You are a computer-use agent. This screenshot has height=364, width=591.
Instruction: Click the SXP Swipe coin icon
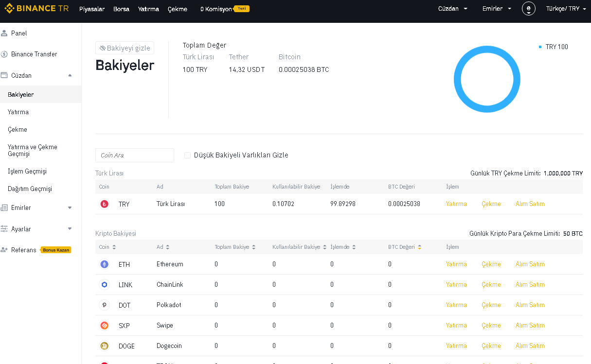click(104, 326)
